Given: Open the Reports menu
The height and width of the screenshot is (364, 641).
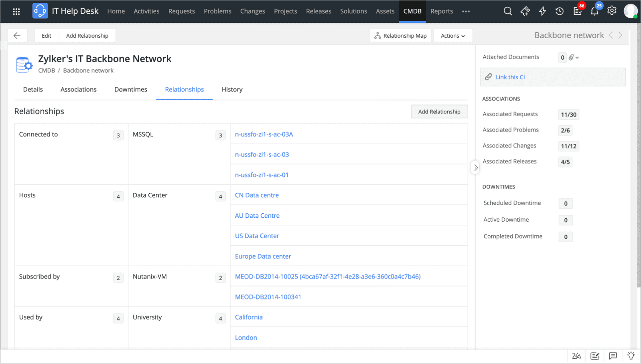Looking at the screenshot, I should 442,11.
